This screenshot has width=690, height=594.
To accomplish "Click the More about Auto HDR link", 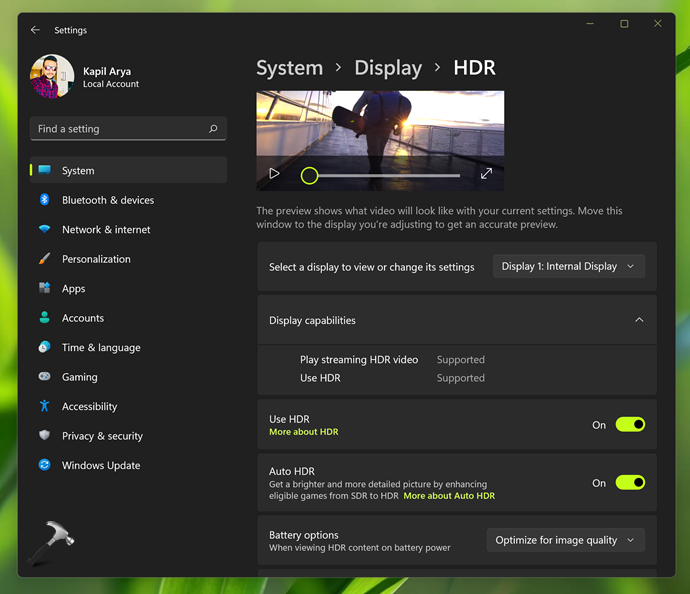I will tap(449, 496).
